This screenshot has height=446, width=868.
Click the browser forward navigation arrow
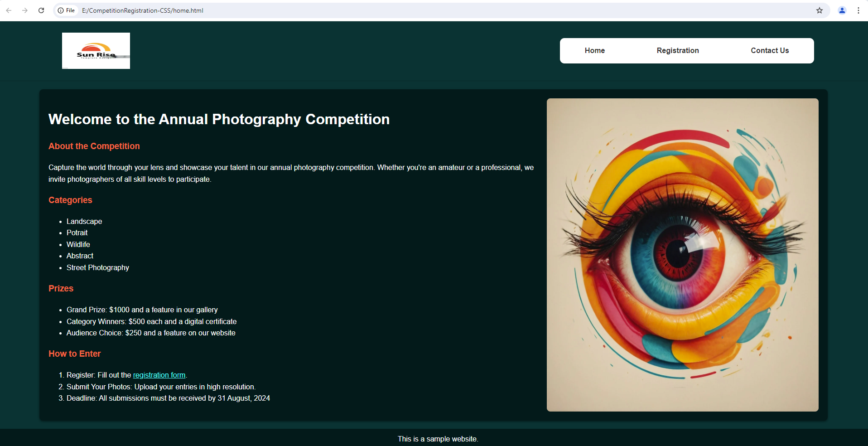pyautogui.click(x=25, y=10)
